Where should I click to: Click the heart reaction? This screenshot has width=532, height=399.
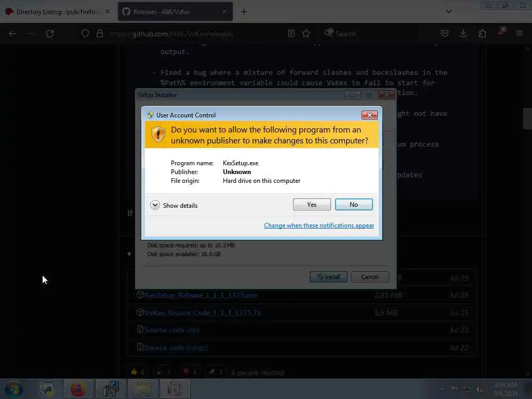click(190, 372)
